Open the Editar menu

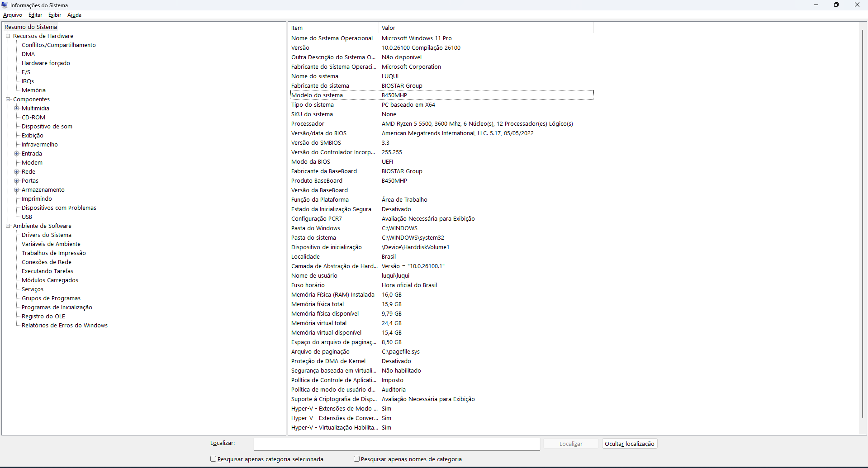pos(35,15)
